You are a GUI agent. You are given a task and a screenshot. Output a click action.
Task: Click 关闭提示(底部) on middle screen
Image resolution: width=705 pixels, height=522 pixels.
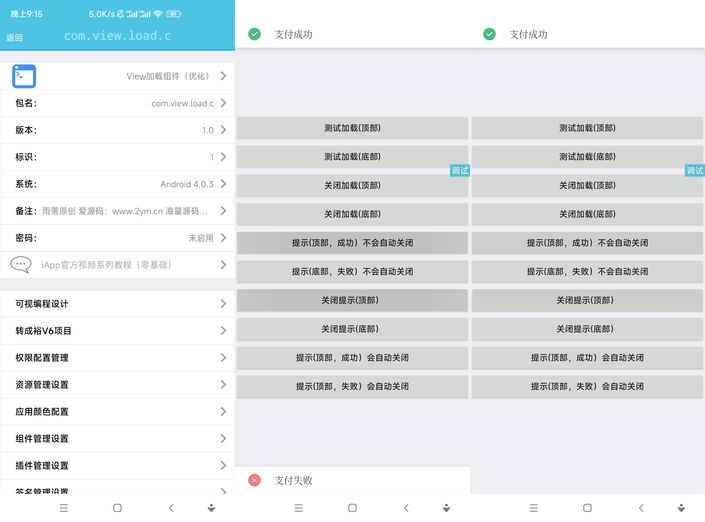[x=352, y=329]
